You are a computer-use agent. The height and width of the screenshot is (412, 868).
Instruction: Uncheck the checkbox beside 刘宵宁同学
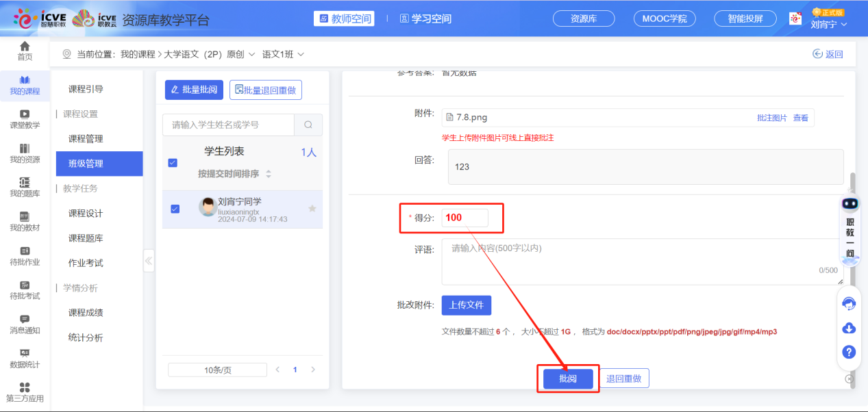click(x=173, y=209)
